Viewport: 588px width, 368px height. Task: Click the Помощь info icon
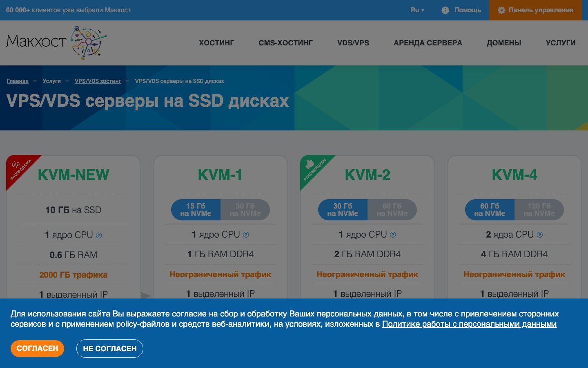(445, 10)
